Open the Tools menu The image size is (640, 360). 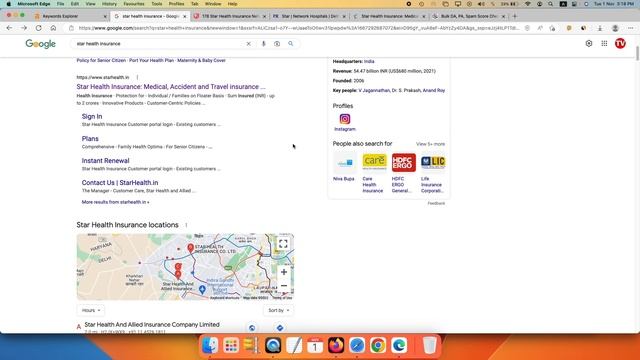point(157,4)
